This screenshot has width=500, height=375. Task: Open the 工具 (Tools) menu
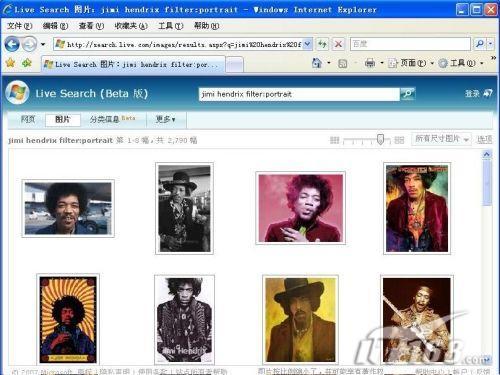pos(171,26)
